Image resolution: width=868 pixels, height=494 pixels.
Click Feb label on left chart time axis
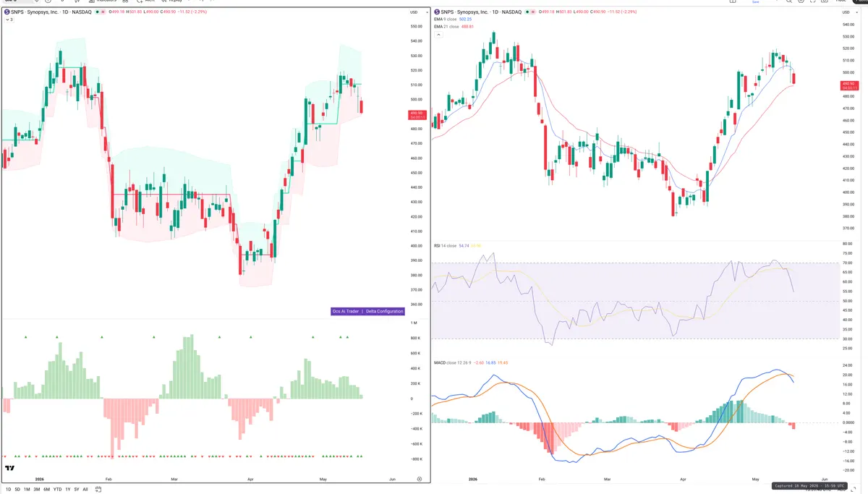109,479
